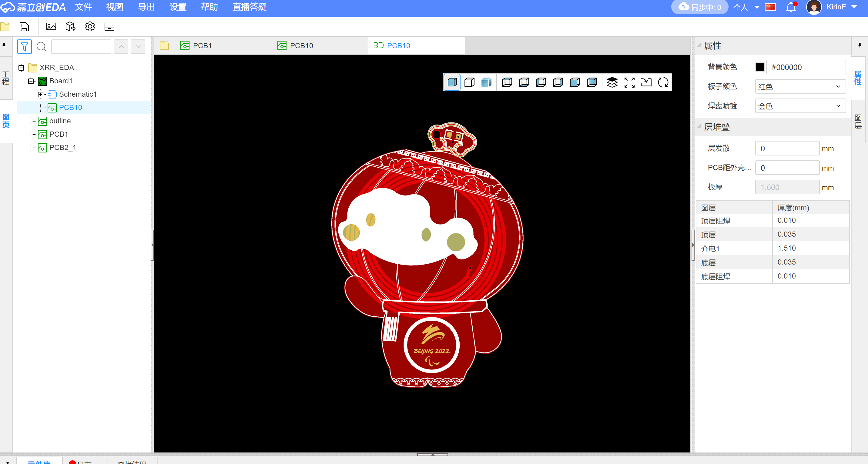The height and width of the screenshot is (464, 868).
Task: Collapse the 层堆叠 section header triangle
Action: point(699,126)
